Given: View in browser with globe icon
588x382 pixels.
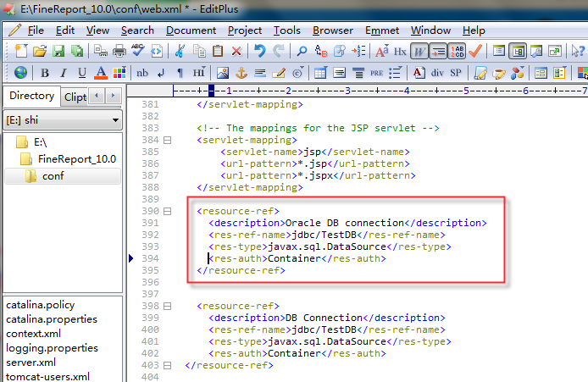Looking at the screenshot, I should click(x=20, y=72).
